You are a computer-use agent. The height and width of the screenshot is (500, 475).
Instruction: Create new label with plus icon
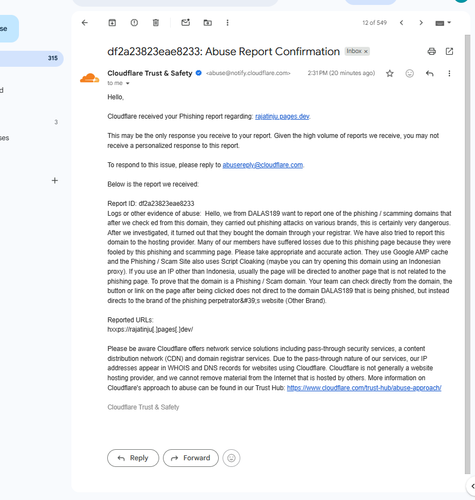coord(55,181)
